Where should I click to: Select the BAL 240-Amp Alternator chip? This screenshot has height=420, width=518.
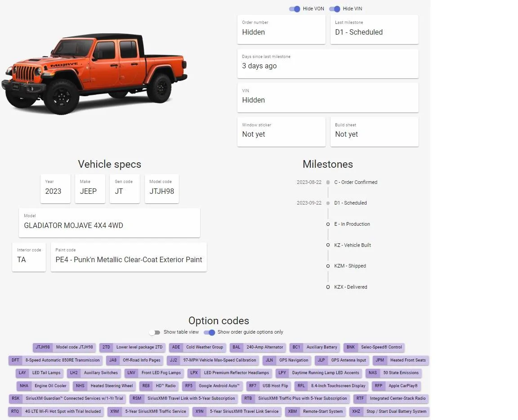(x=258, y=347)
